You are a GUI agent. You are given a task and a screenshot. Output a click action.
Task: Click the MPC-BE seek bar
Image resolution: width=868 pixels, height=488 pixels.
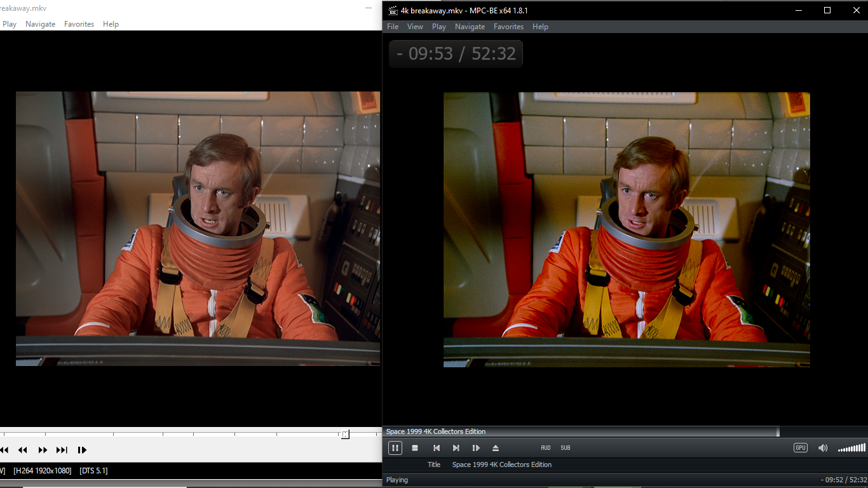[x=625, y=431]
